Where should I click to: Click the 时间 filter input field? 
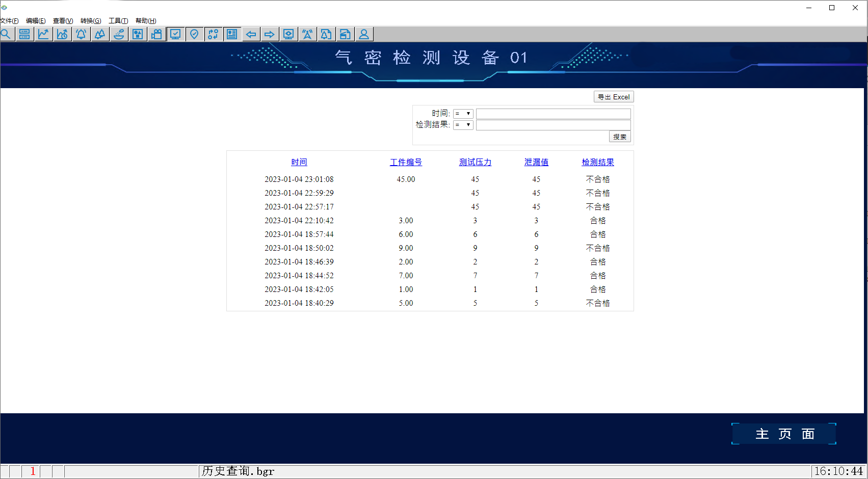(x=554, y=114)
